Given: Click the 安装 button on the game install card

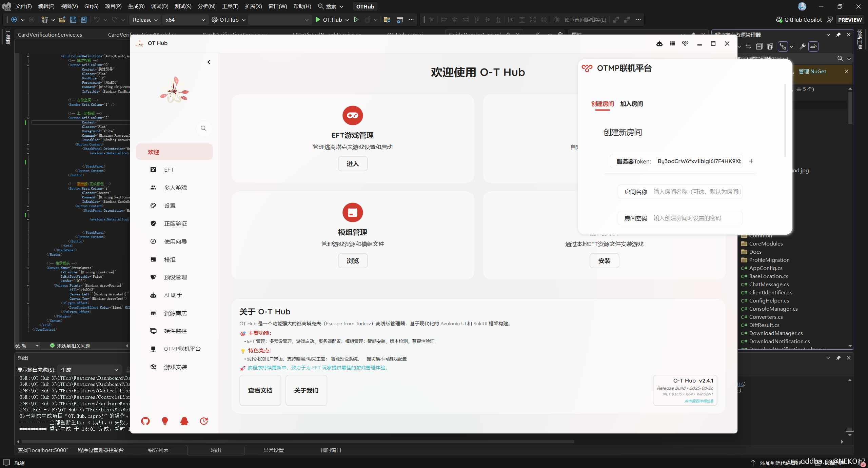Looking at the screenshot, I should point(604,261).
